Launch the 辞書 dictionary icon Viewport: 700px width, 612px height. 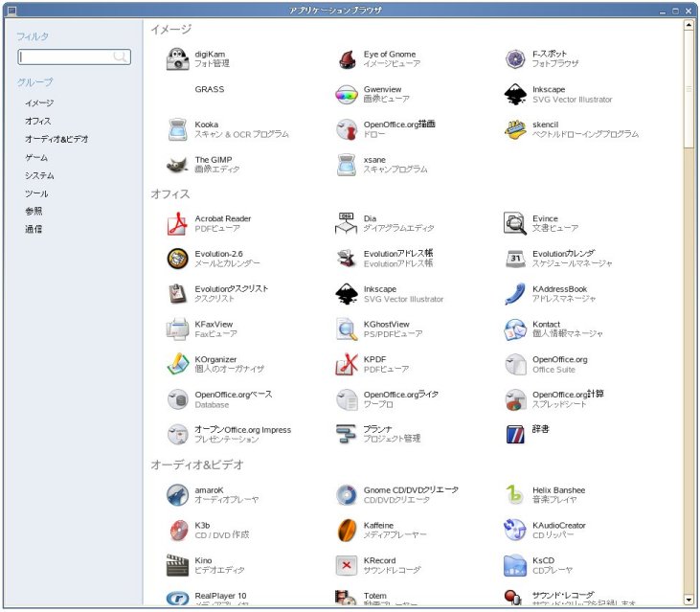(x=515, y=435)
